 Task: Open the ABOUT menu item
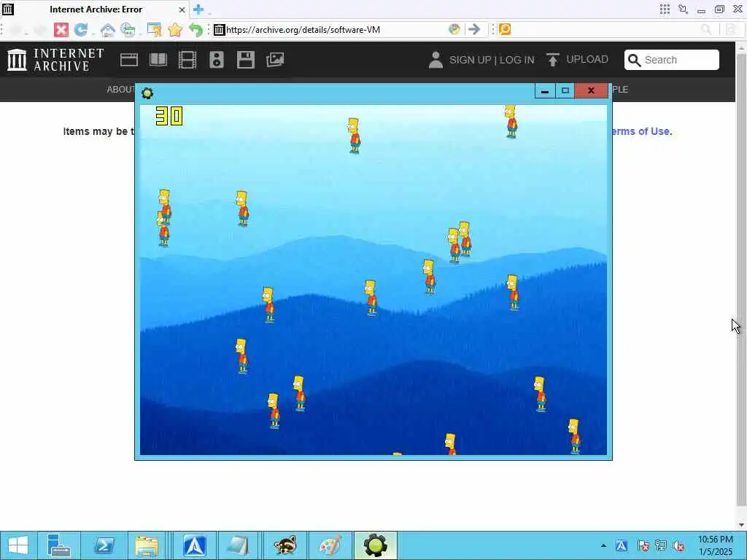(x=120, y=90)
